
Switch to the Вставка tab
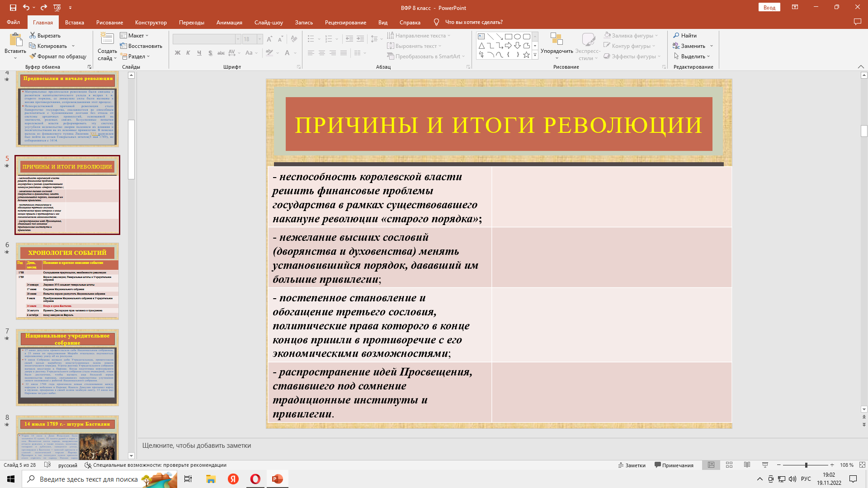75,22
